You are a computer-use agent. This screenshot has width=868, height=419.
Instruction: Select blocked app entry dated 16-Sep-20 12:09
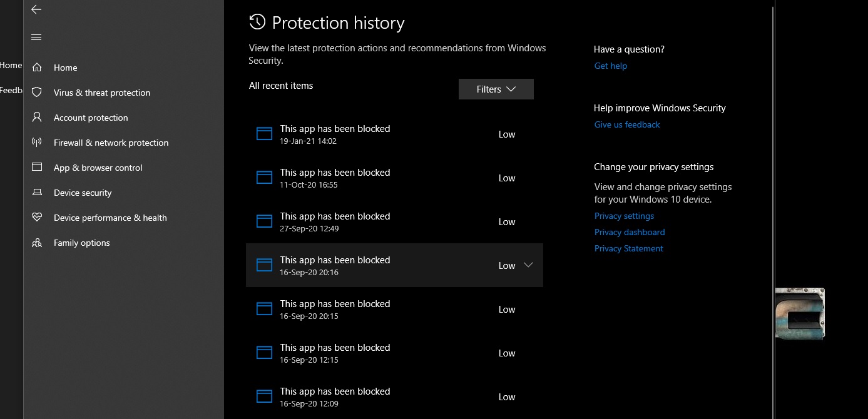[x=394, y=396]
